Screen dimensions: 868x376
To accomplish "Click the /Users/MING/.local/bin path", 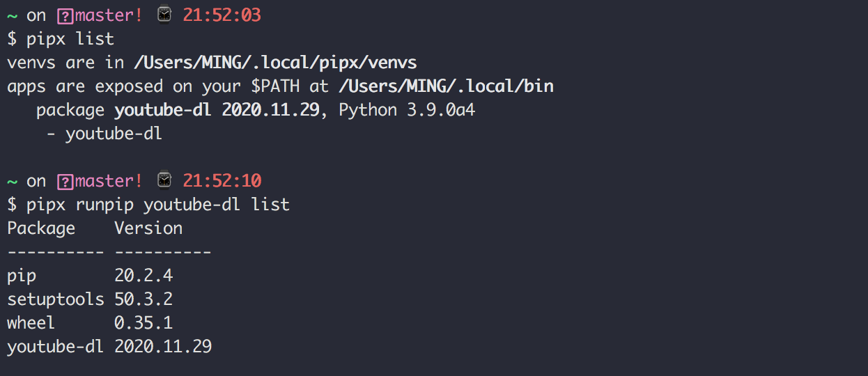I will point(446,86).
